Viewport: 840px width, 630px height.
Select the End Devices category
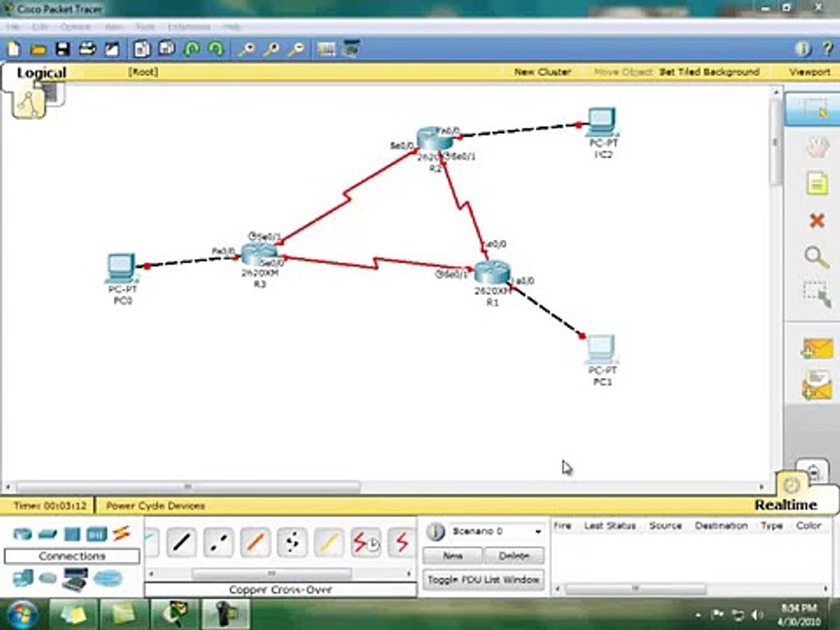coord(23,578)
